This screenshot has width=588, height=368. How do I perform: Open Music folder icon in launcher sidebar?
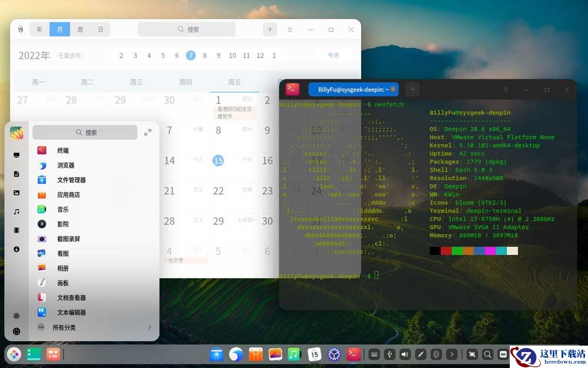[16, 212]
